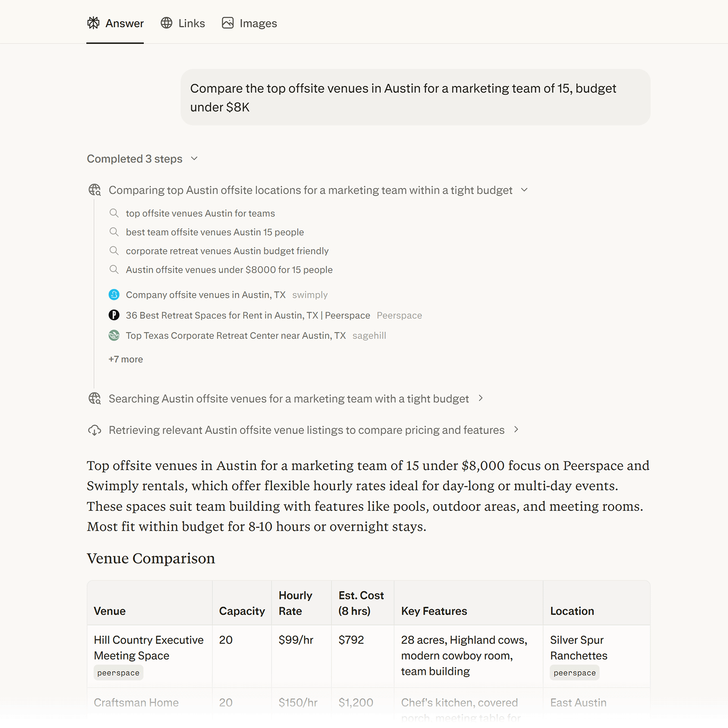Screen dimensions: 728x728
Task: Click the Peerspace favicon beside the retreat spaces result
Action: coord(114,315)
